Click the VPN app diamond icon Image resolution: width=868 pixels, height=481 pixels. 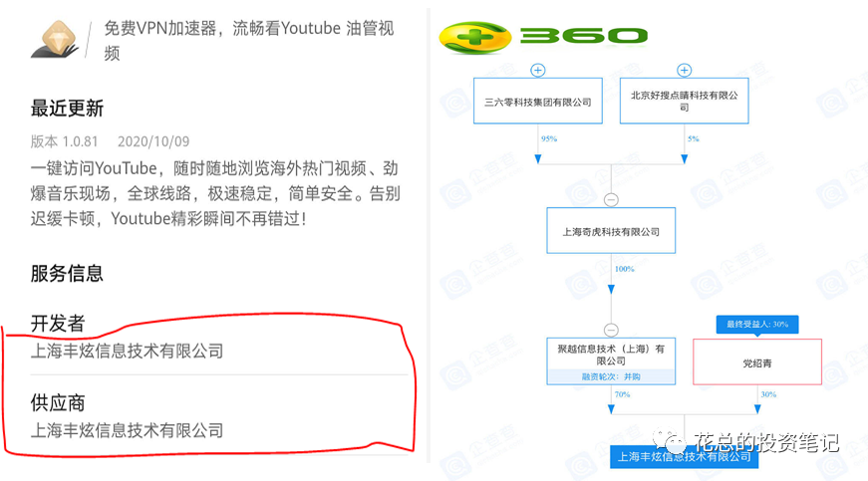55,39
